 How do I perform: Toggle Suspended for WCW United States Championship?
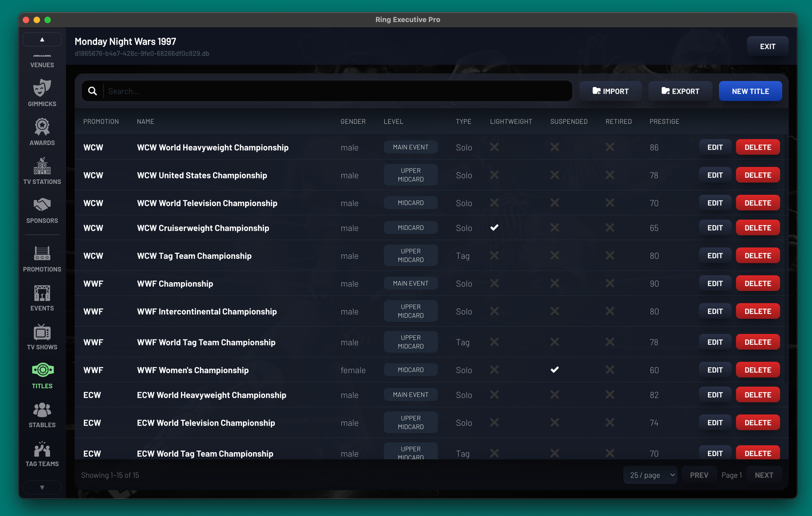click(x=555, y=175)
